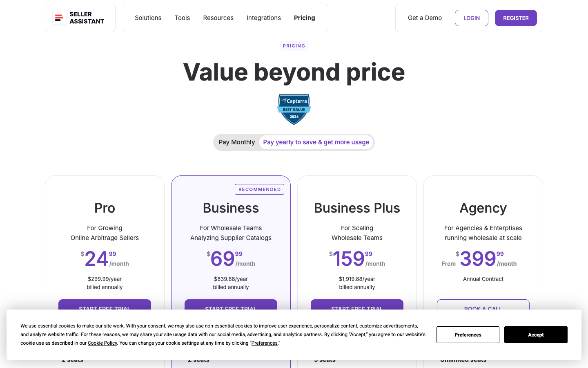Image resolution: width=588 pixels, height=368 pixels.
Task: Start free trial on the Business Plus plan
Action: [357, 307]
